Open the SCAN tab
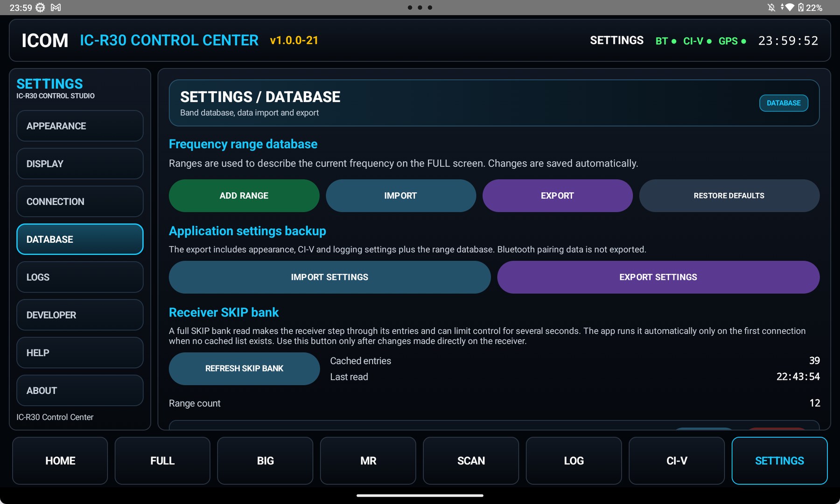 tap(471, 461)
